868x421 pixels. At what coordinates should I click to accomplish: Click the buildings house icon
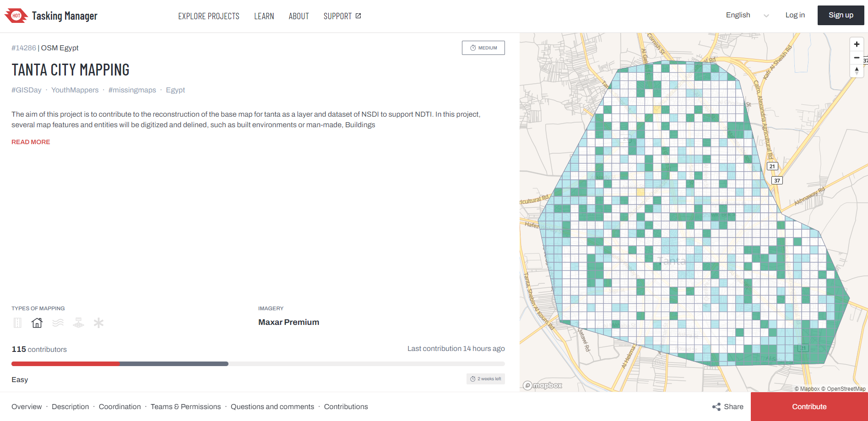pos(37,323)
